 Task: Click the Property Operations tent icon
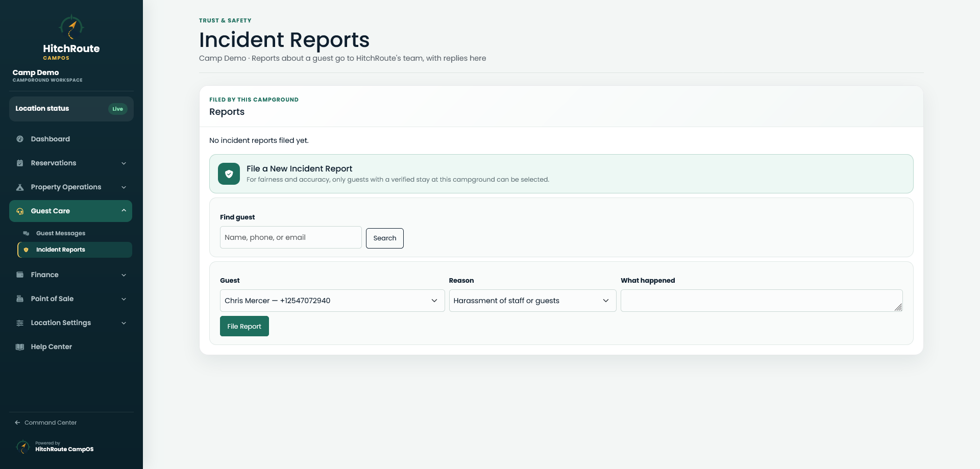(20, 187)
